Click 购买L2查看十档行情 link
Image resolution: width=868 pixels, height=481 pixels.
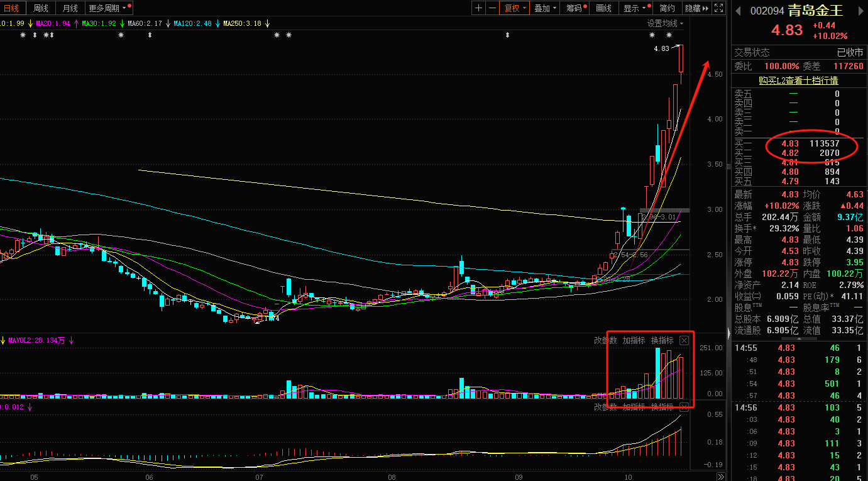tap(798, 80)
